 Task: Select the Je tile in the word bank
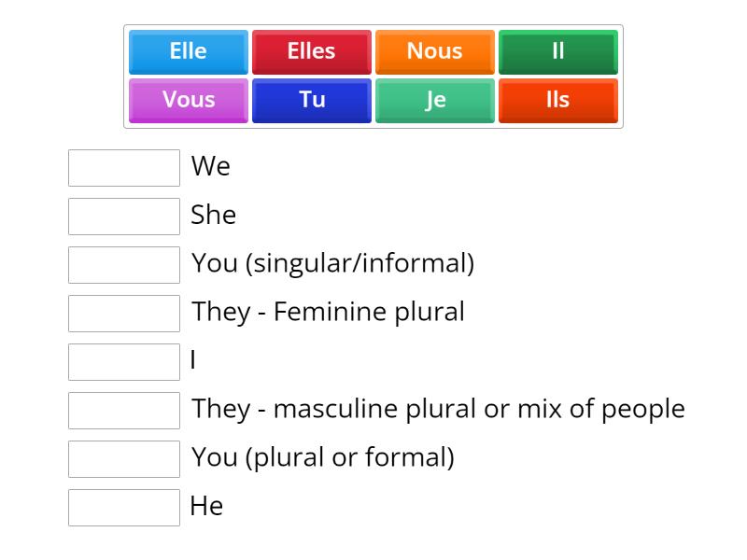(x=434, y=100)
